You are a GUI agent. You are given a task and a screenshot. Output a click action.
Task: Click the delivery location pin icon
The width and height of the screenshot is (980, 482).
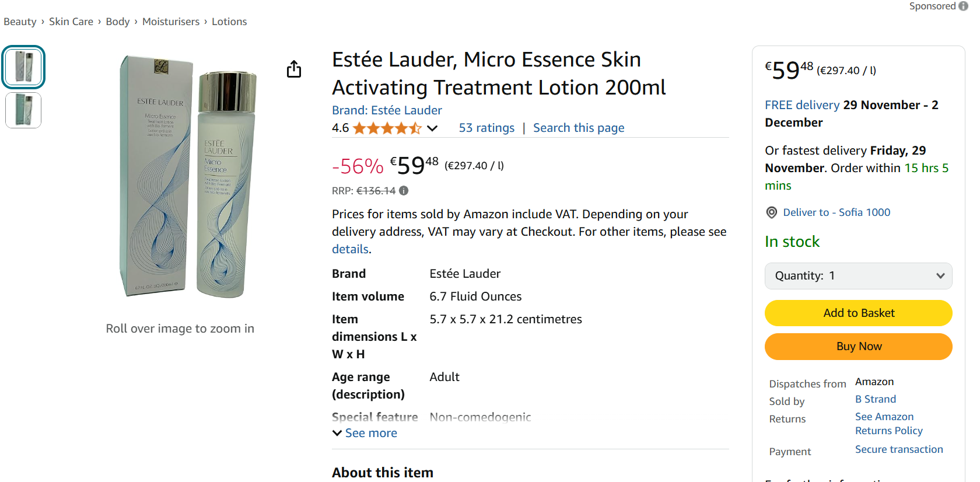tap(771, 212)
